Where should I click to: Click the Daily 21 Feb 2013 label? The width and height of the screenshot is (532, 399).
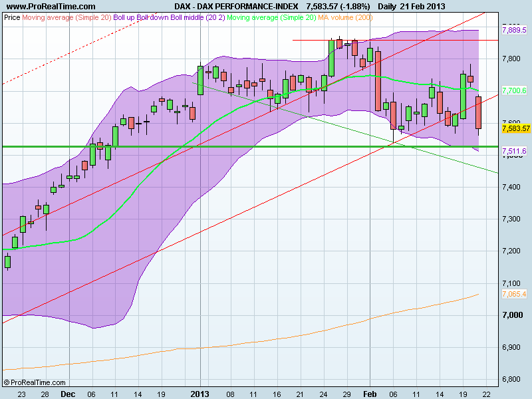(412, 7)
